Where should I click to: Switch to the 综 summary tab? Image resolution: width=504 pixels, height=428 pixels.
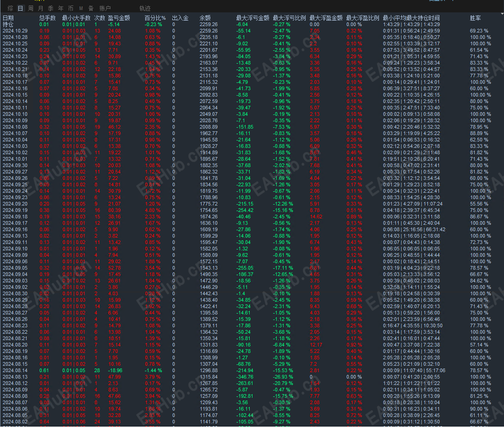tap(10, 8)
